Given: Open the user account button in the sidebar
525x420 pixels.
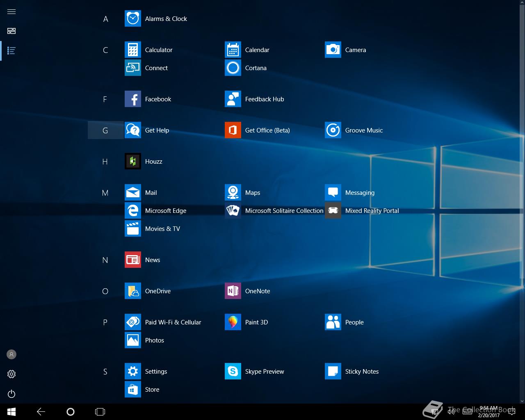Looking at the screenshot, I should (11, 354).
